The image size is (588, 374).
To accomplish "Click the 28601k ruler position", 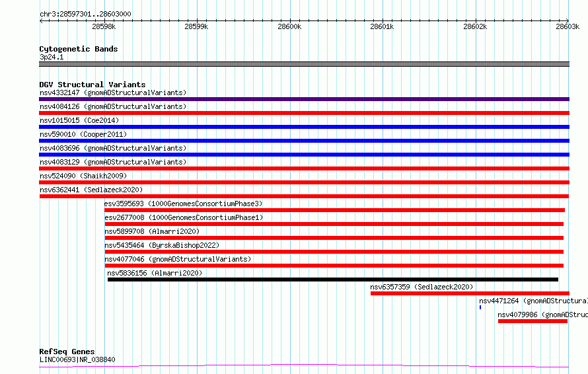I will click(x=382, y=26).
